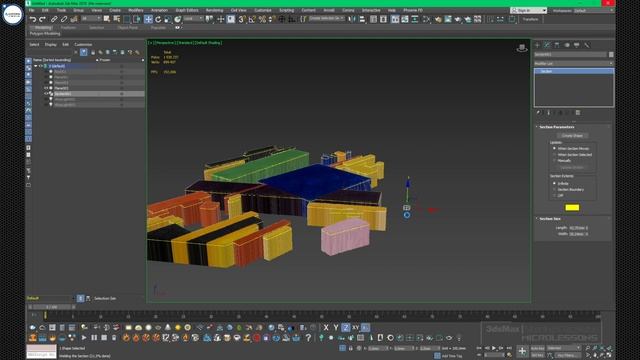
Task: Click the yellow section color swatch
Action: point(572,208)
